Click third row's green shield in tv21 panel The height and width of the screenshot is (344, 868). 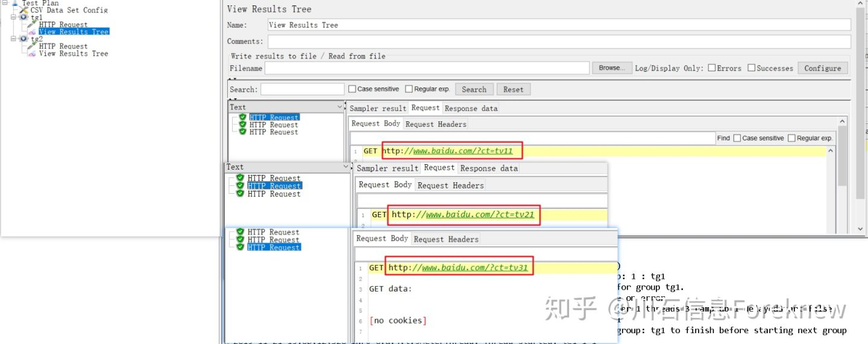pos(240,194)
